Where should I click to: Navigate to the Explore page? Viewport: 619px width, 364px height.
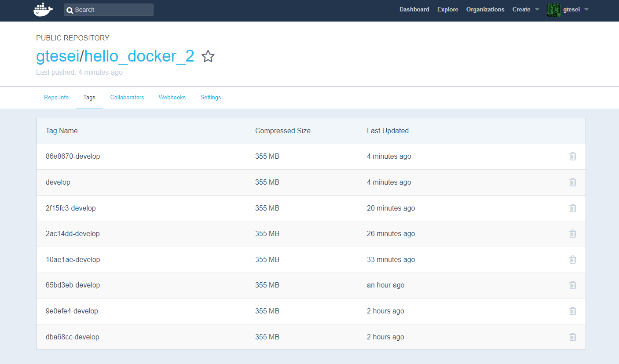tap(447, 9)
